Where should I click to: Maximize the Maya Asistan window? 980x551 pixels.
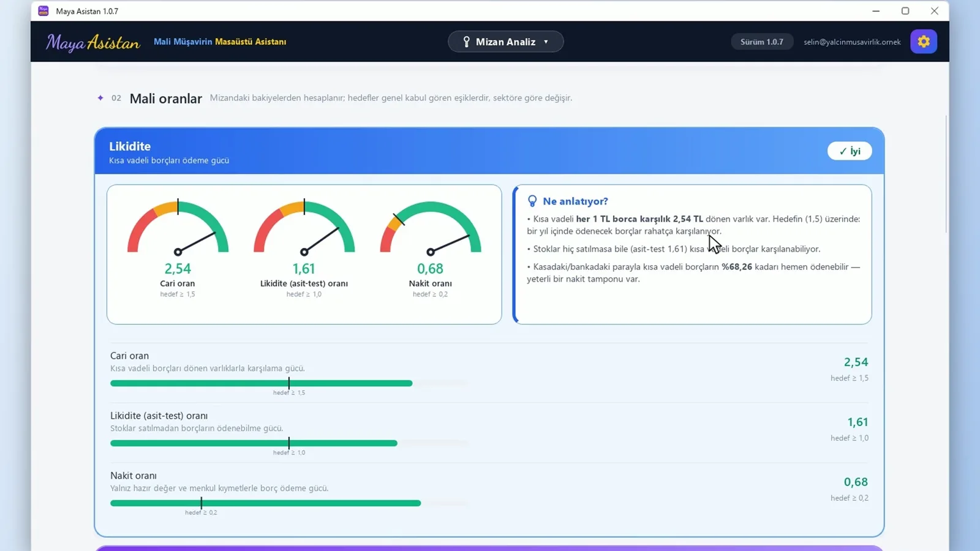click(905, 11)
